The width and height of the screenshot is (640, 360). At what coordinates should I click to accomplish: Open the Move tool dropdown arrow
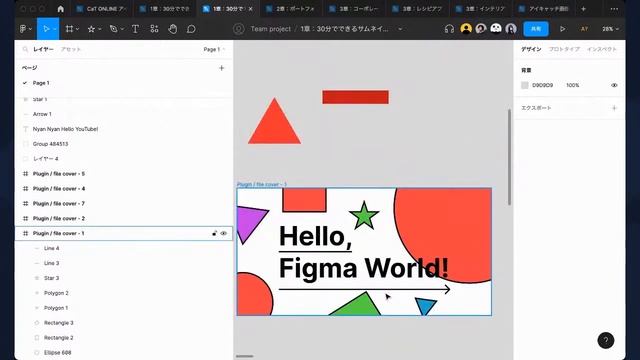pyautogui.click(x=55, y=29)
